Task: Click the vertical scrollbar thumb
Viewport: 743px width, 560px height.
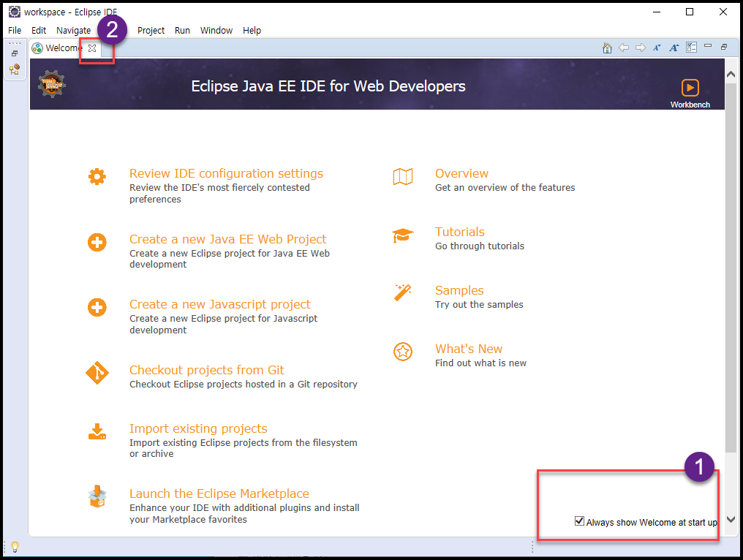Action: 731,268
